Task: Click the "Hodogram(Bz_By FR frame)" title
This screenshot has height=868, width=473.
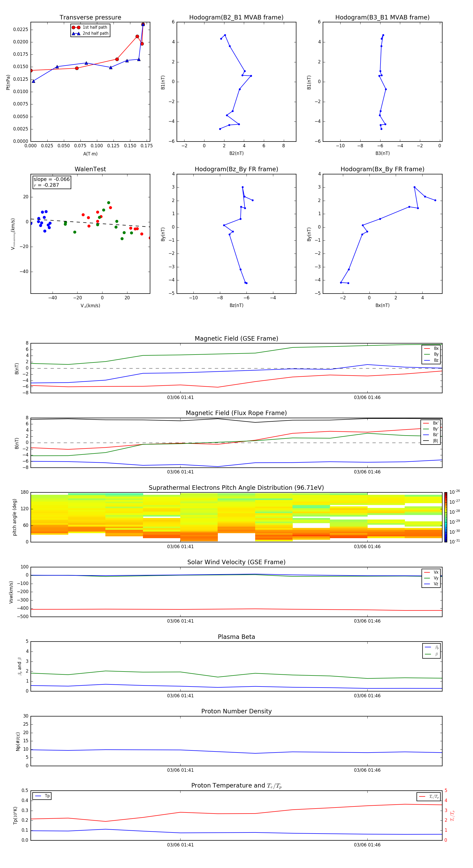Action: [236, 169]
